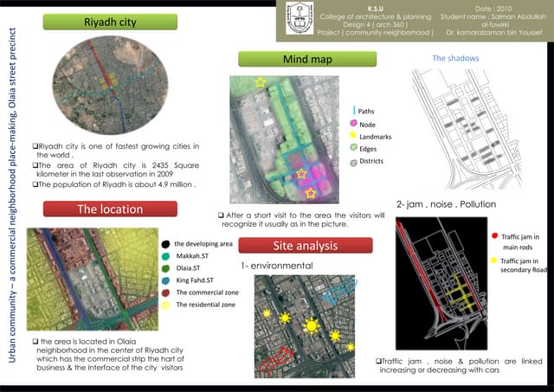Click the blue 'The shadows' title text
The height and width of the screenshot is (392, 554).
[455, 59]
